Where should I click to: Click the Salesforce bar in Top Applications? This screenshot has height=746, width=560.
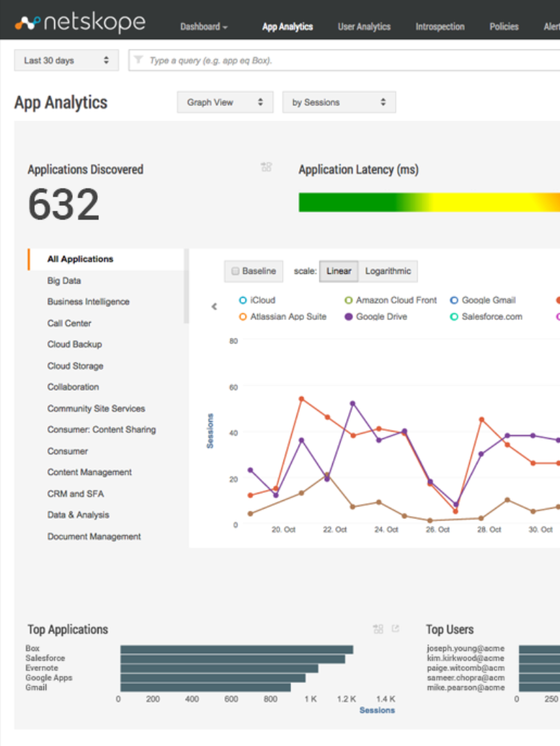233,659
